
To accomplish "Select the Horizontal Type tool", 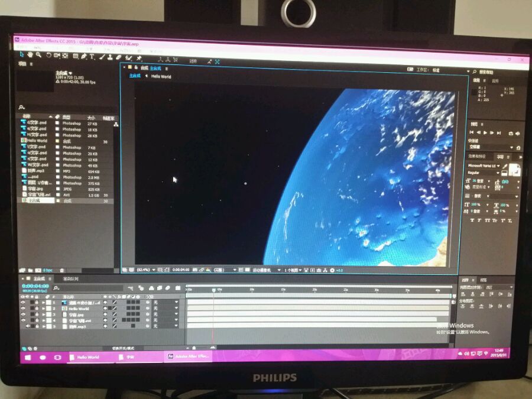I will (x=92, y=56).
